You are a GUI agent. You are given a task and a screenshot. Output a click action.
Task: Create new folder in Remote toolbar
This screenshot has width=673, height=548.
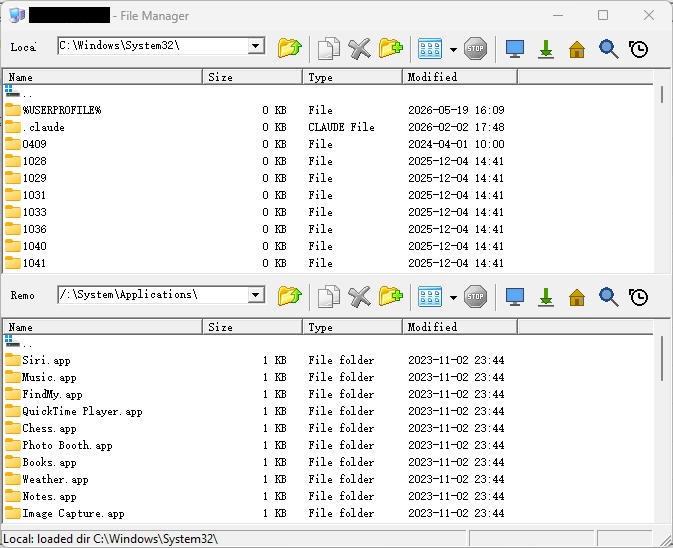click(x=391, y=297)
